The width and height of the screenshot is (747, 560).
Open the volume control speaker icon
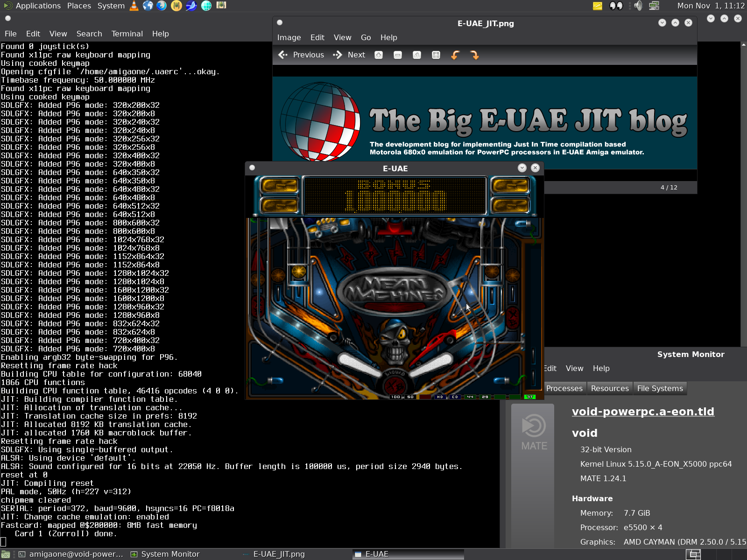pos(638,6)
